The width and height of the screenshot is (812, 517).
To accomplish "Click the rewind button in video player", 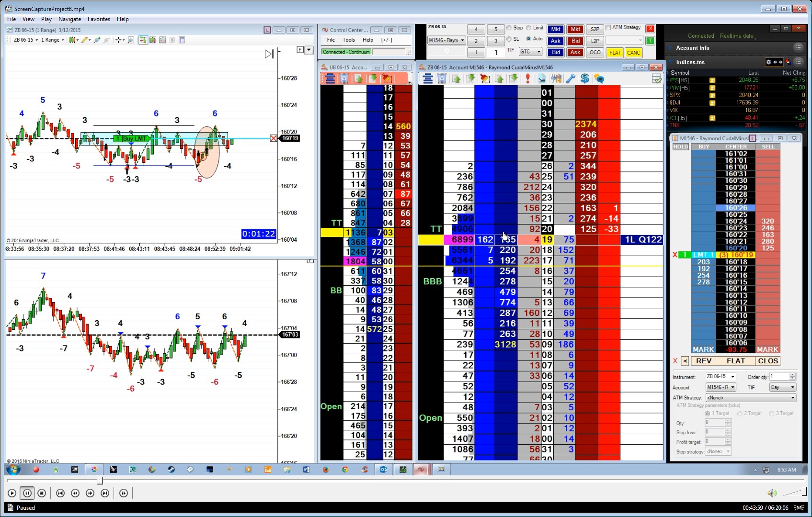I will tap(75, 493).
